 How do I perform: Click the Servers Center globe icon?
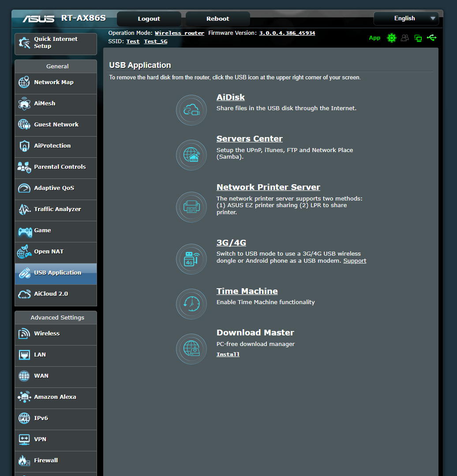(x=191, y=155)
